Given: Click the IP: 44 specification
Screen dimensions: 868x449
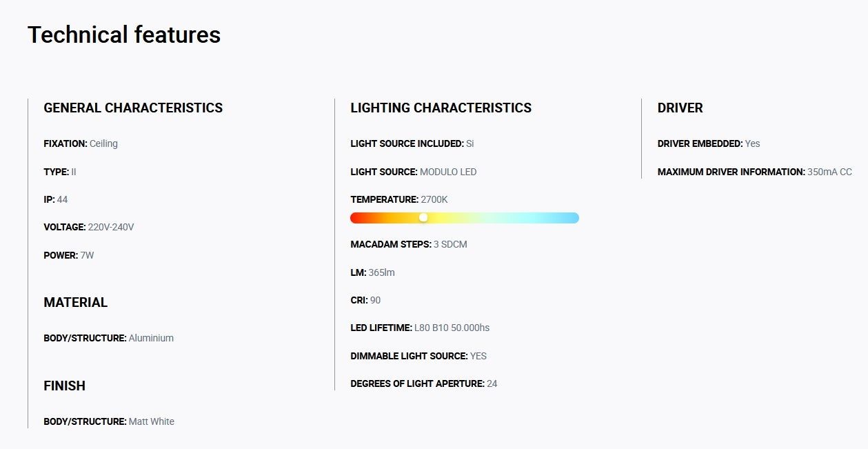Looking at the screenshot, I should [x=56, y=199].
